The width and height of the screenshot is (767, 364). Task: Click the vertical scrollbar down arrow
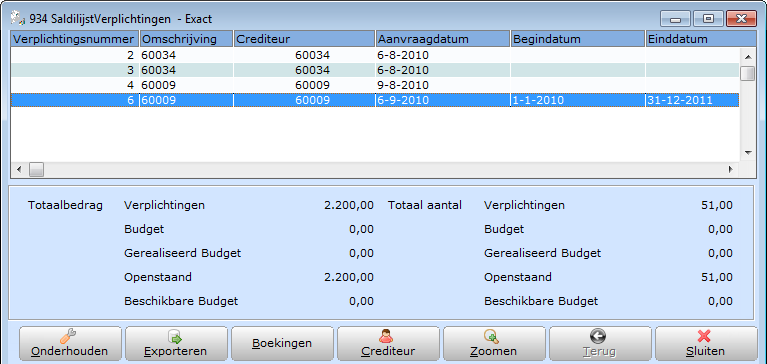click(x=747, y=153)
